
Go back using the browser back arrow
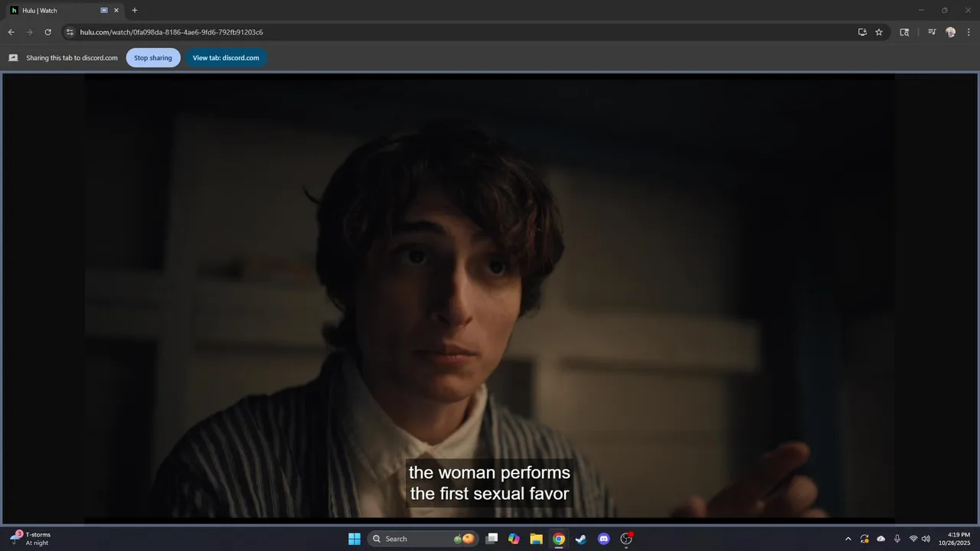[11, 32]
